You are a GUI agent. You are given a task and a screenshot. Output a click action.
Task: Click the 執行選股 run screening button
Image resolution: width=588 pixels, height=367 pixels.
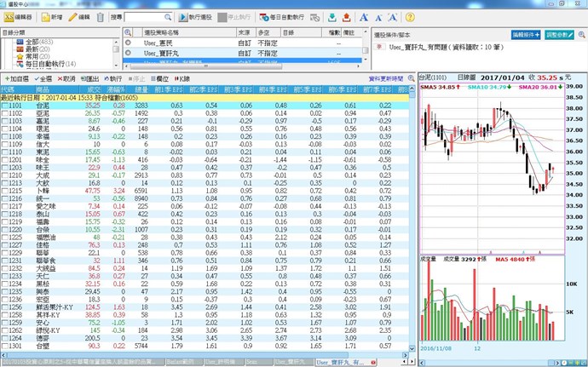click(196, 16)
